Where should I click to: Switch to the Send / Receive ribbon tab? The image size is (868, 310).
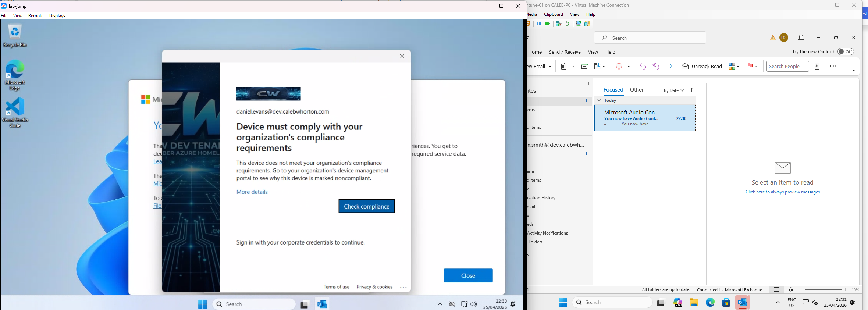coord(565,52)
